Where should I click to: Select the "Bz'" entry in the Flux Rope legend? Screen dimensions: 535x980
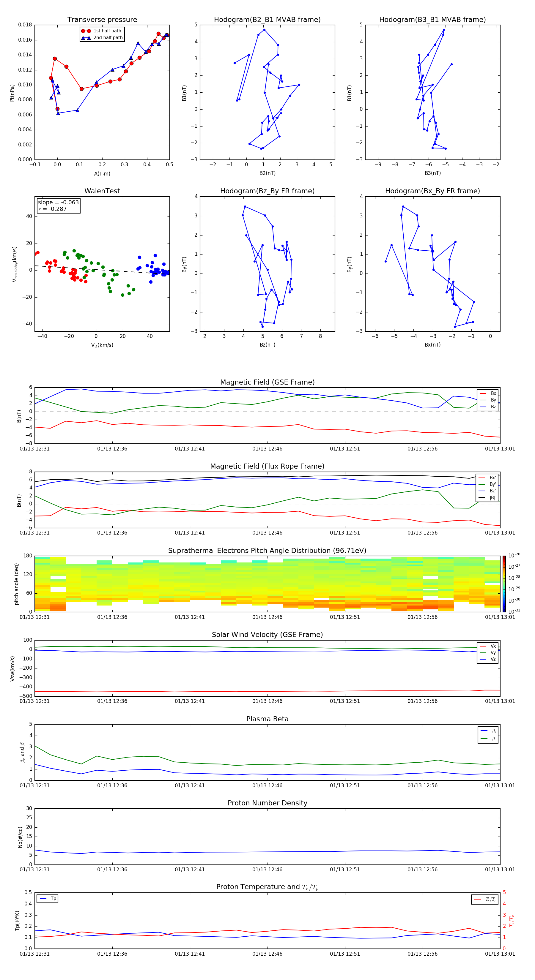point(487,491)
